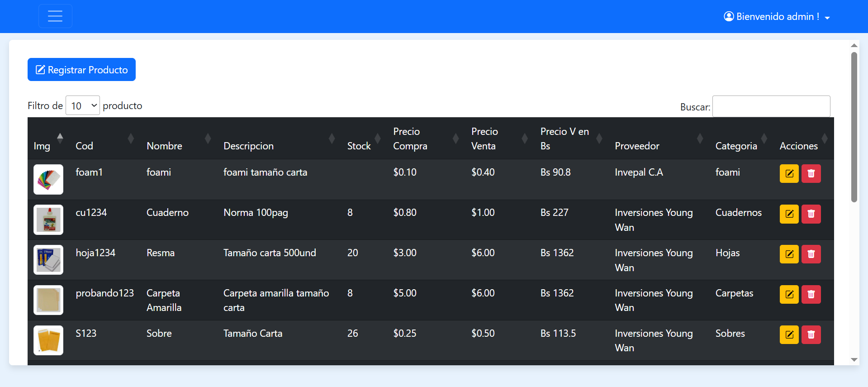
Task: Open the Filtro de entries dropdown
Action: click(x=83, y=105)
